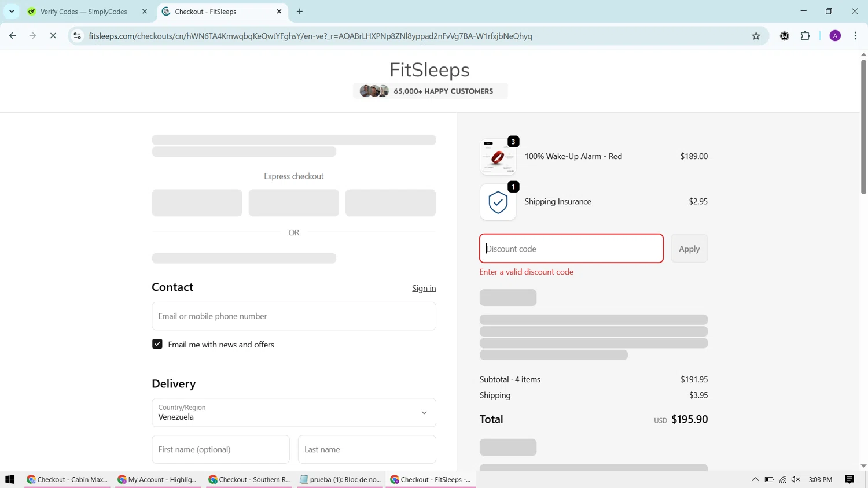Check the battery status icon
The image size is (868, 488).
pyautogui.click(x=769, y=479)
